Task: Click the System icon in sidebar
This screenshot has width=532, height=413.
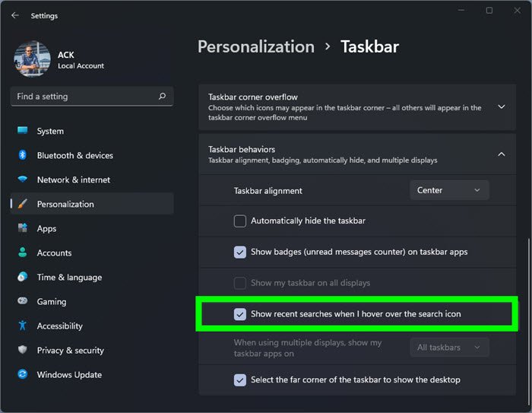Action: [23, 131]
